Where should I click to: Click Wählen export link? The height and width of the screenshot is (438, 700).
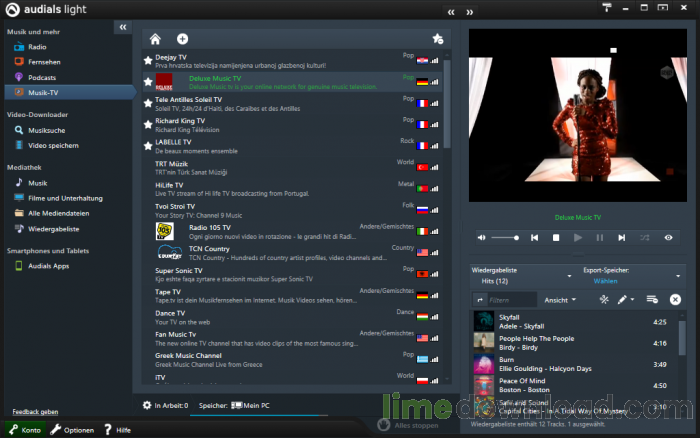pos(605,281)
